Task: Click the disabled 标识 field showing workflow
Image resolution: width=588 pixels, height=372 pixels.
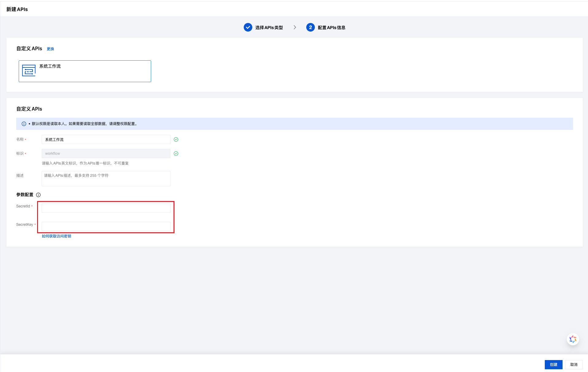Action: [106, 154]
